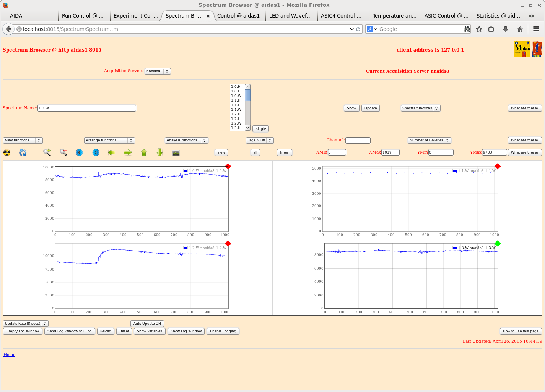Switch to the Experiment Control tab

(x=136, y=16)
